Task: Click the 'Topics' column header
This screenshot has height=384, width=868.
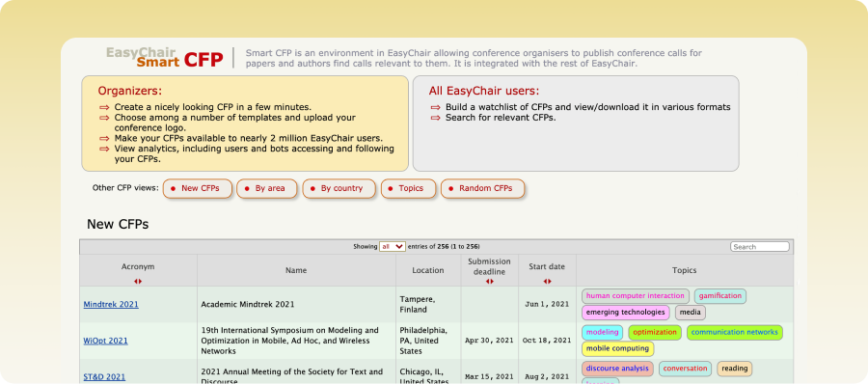Action: point(684,270)
